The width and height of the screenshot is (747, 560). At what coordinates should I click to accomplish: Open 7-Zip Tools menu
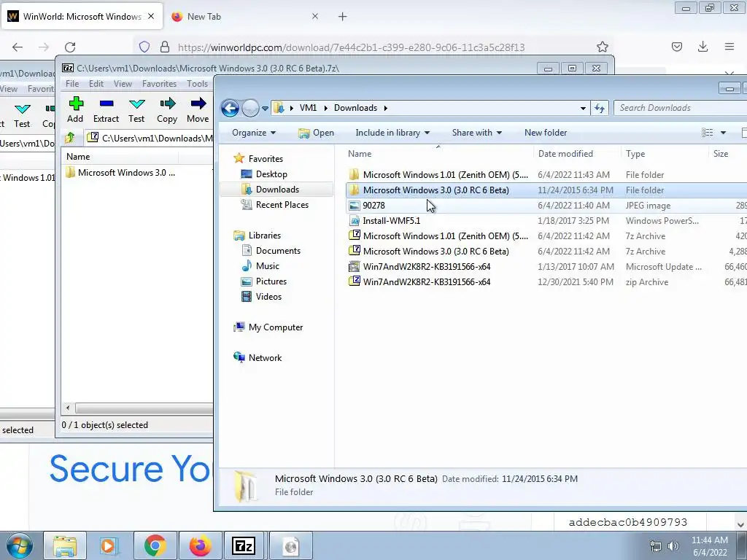[197, 84]
